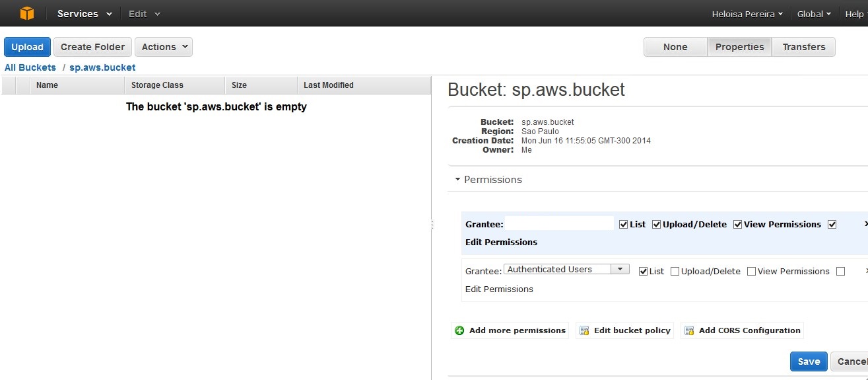868x380 pixels.
Task: Click the first Grantee text field
Action: coord(559,224)
